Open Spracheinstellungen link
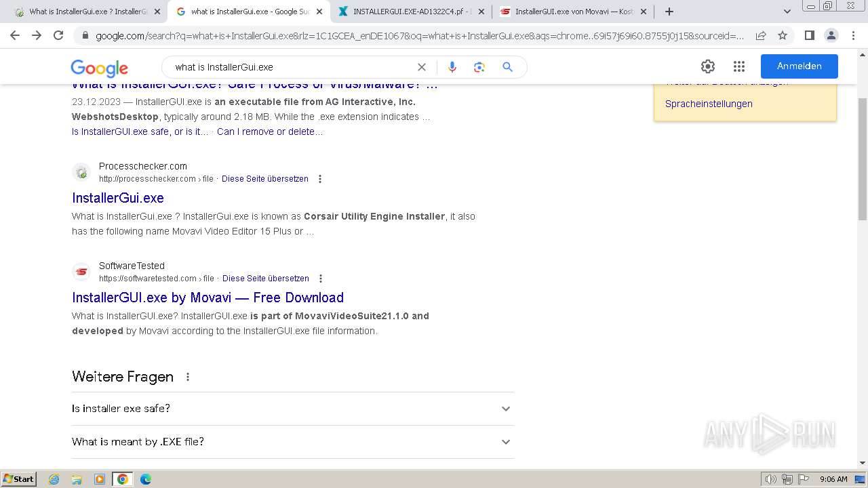The width and height of the screenshot is (868, 488). pos(709,104)
